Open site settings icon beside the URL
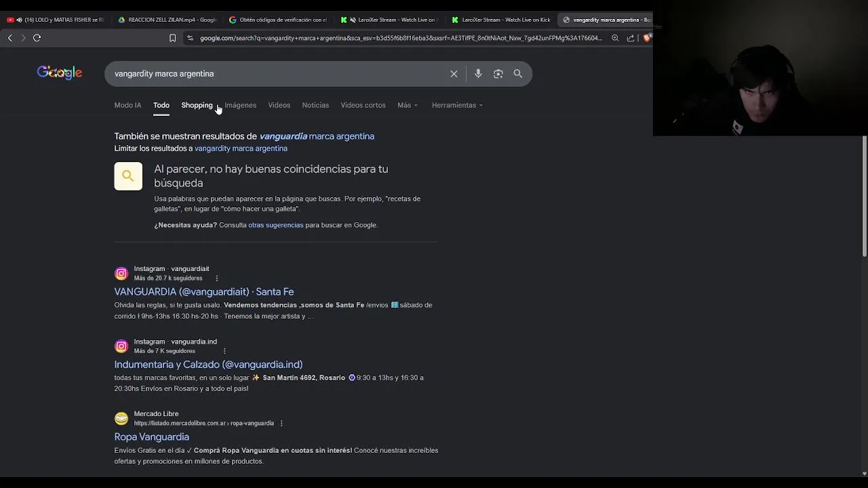 [190, 38]
